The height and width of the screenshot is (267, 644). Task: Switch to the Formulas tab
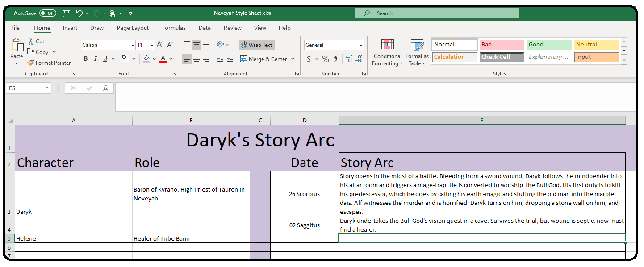pos(174,28)
